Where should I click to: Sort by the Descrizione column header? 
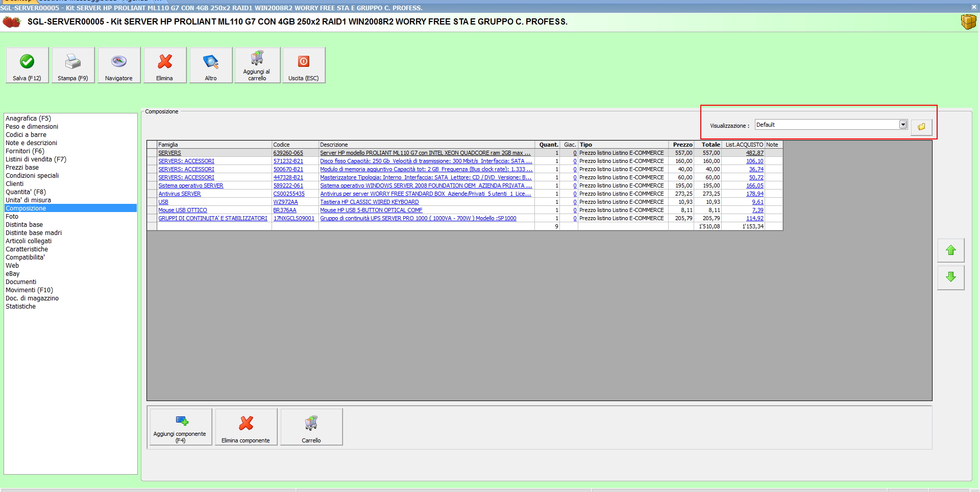pos(427,145)
